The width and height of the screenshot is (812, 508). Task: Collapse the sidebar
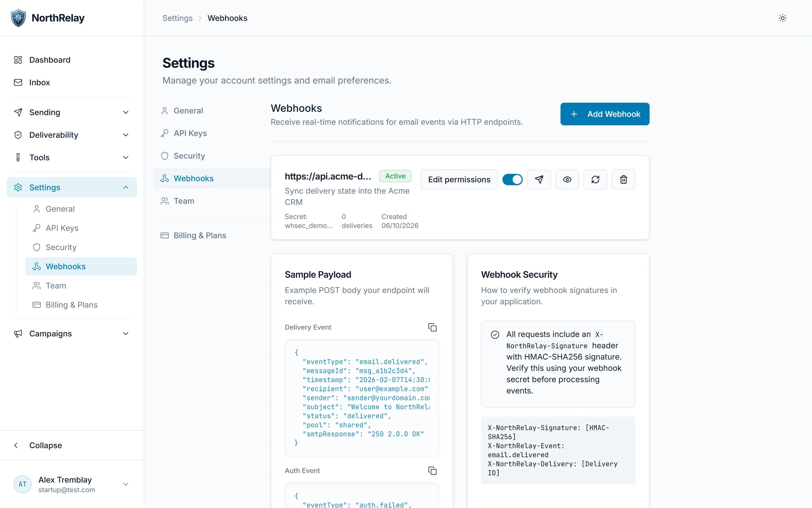click(x=72, y=445)
